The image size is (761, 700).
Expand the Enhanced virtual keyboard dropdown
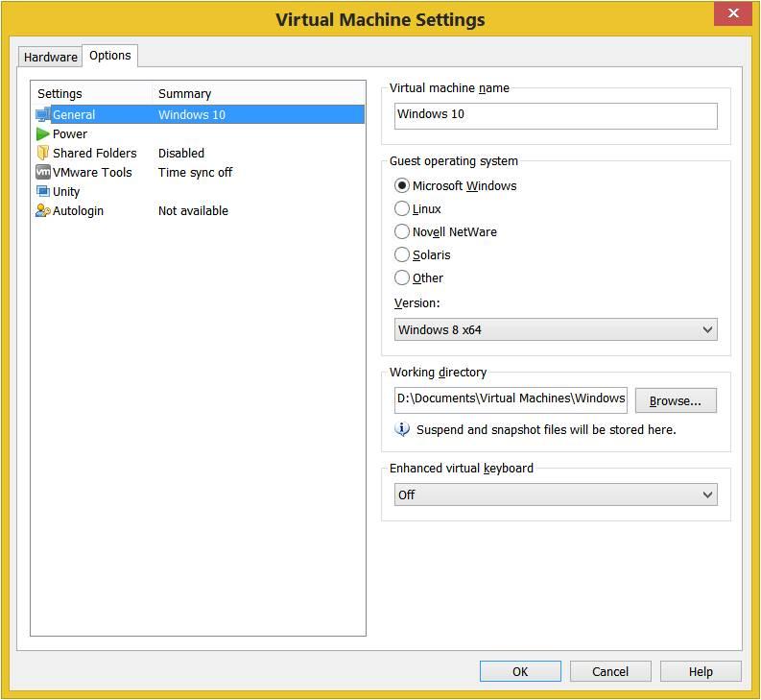pos(556,495)
